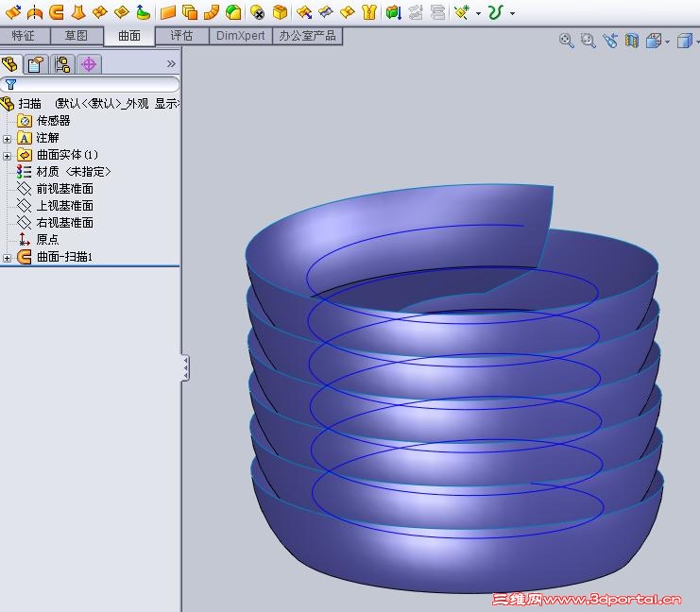Screen dimensions: 700x612
Task: Select the Extend Surface tool
Action: pyautogui.click(x=304, y=12)
